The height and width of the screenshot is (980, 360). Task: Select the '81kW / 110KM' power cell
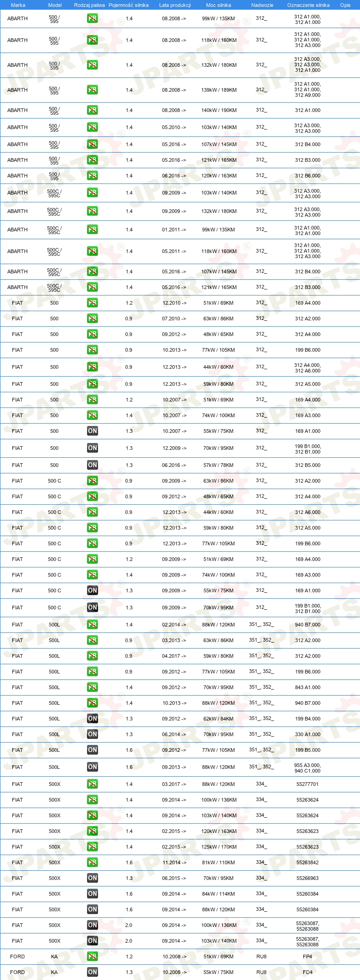pos(219,862)
